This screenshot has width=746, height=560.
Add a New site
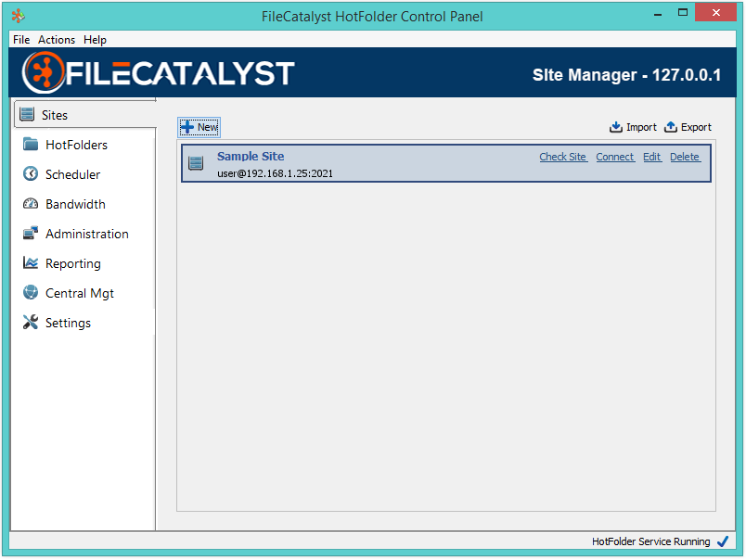tap(199, 127)
